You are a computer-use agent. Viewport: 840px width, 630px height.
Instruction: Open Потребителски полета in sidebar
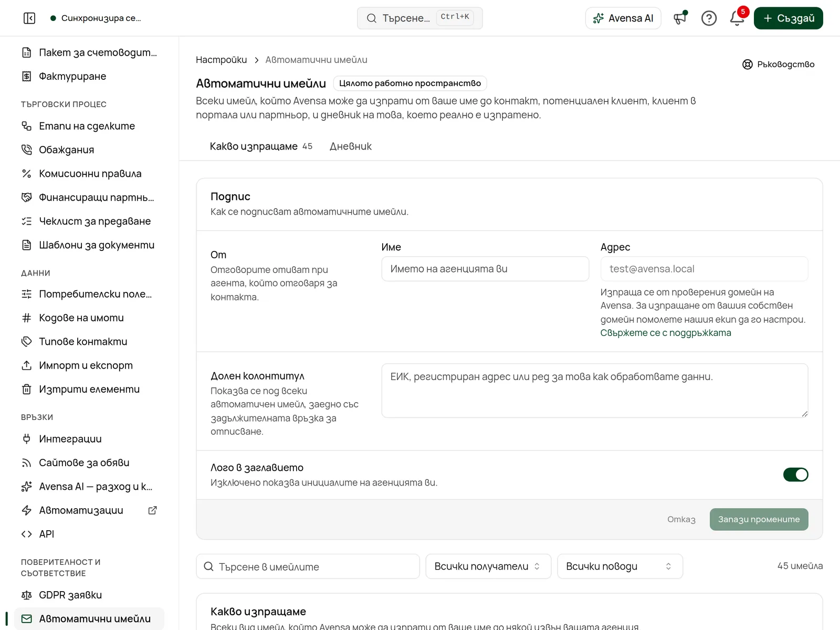(x=89, y=294)
